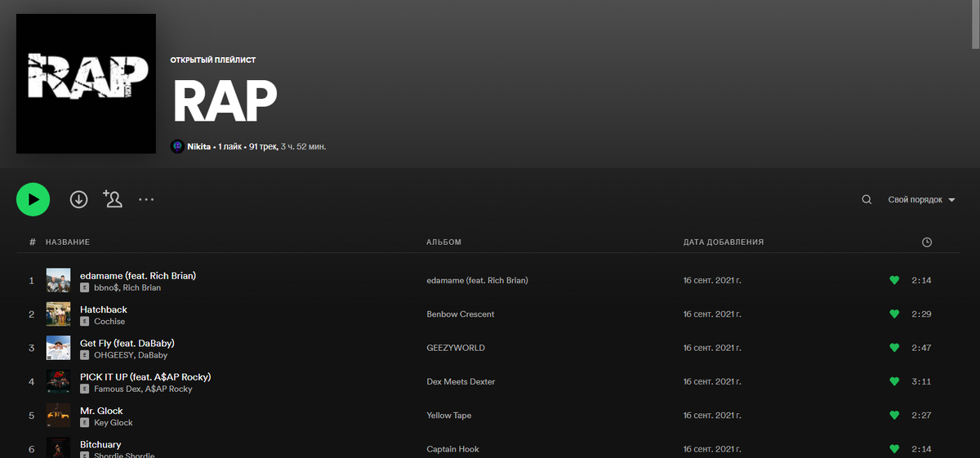Click the RAP playlist cover image
This screenshot has width=980, height=458.
86,83
